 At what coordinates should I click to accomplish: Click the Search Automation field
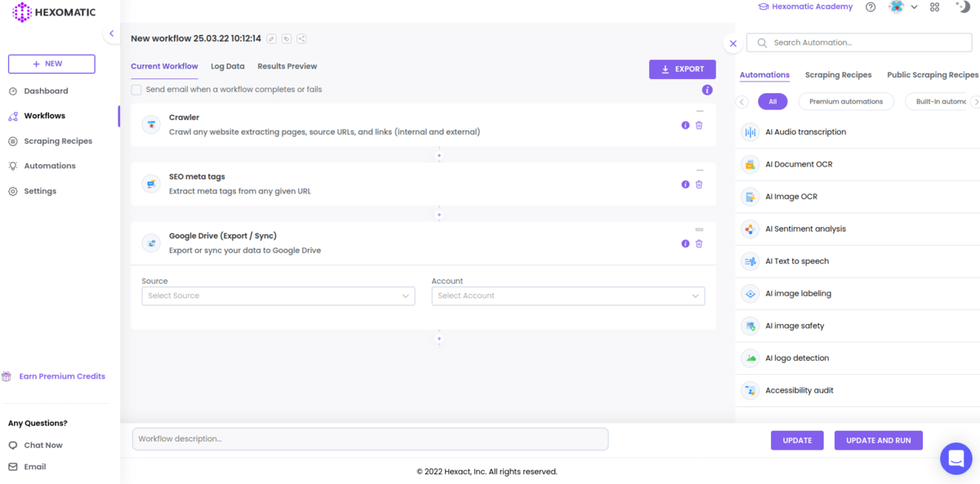(x=859, y=42)
